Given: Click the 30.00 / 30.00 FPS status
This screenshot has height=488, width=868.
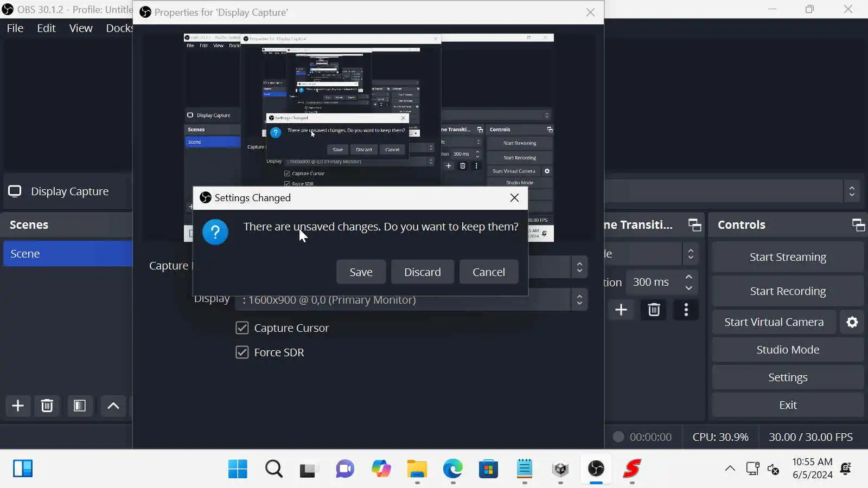Looking at the screenshot, I should (810, 437).
